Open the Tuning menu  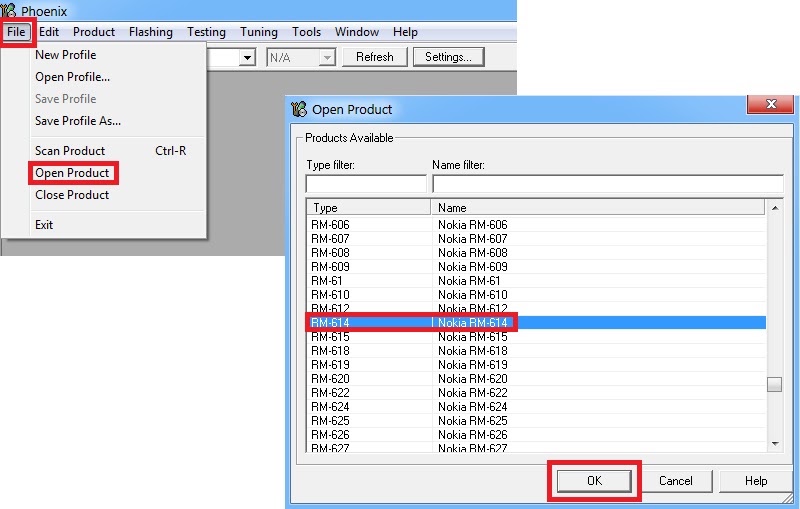(x=259, y=32)
